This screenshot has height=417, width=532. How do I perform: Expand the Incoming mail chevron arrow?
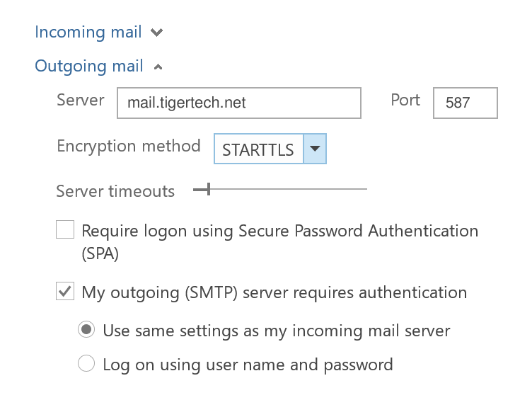tap(156, 33)
